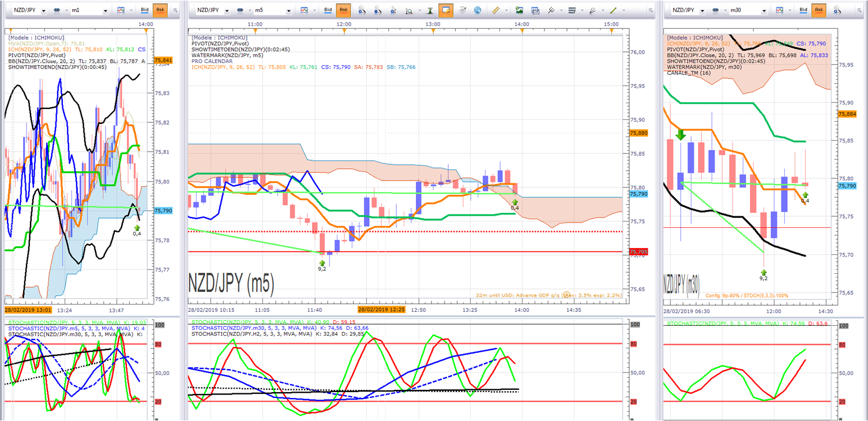The height and width of the screenshot is (421, 868).
Task: Click the zoom in magnifier on the m5 toolbar
Action: click(362, 10)
